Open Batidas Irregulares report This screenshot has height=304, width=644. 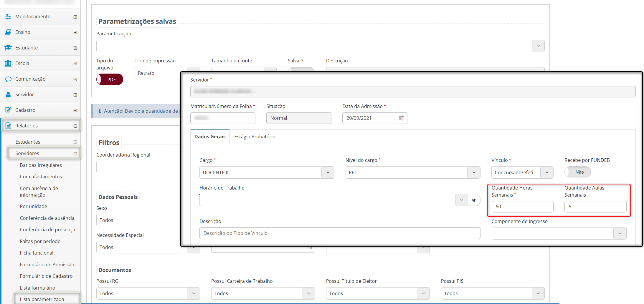(41, 165)
